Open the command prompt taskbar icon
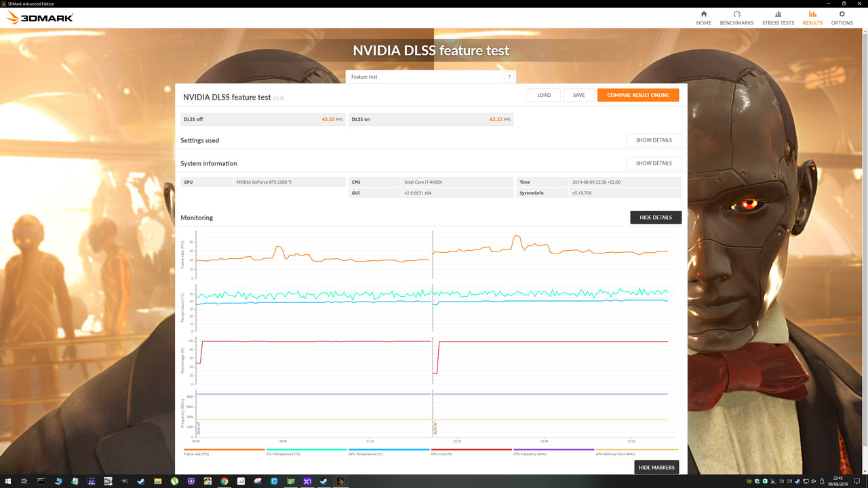The image size is (868, 488). tap(41, 481)
